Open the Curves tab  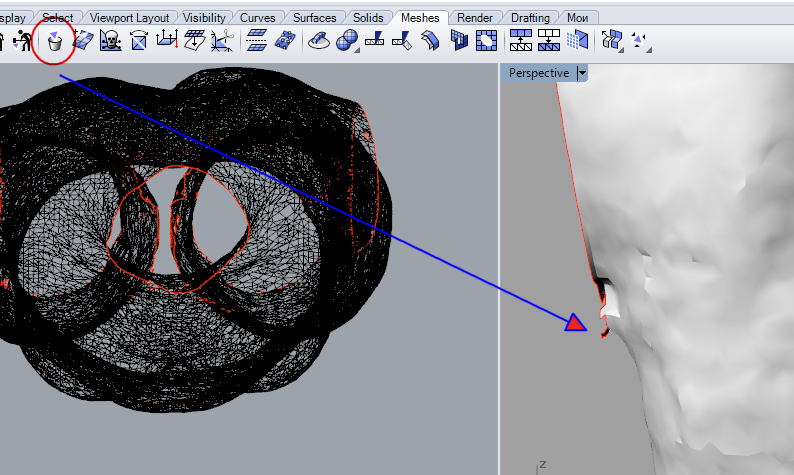tap(257, 18)
